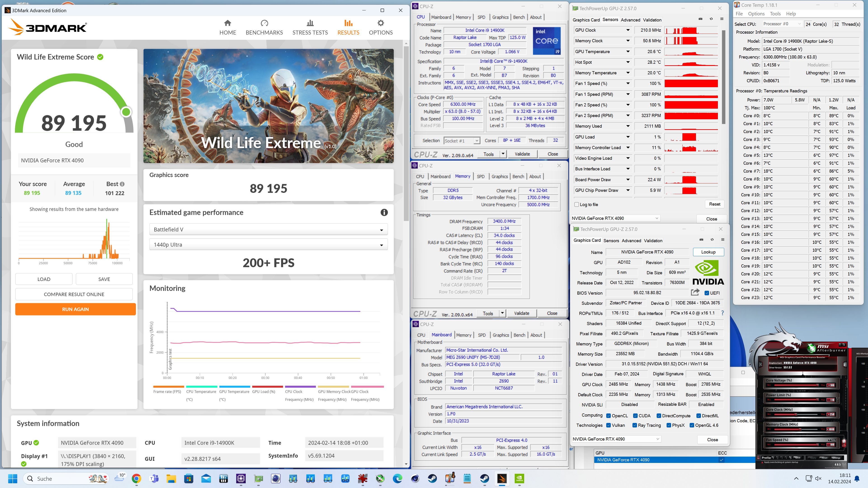
Task: Toggle the Ray Tracing checkbox in GPU-Z
Action: [635, 425]
